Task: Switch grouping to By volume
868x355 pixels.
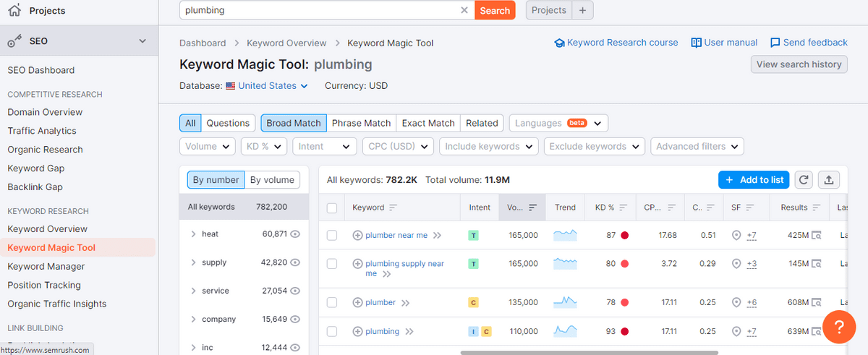Action: [x=272, y=180]
